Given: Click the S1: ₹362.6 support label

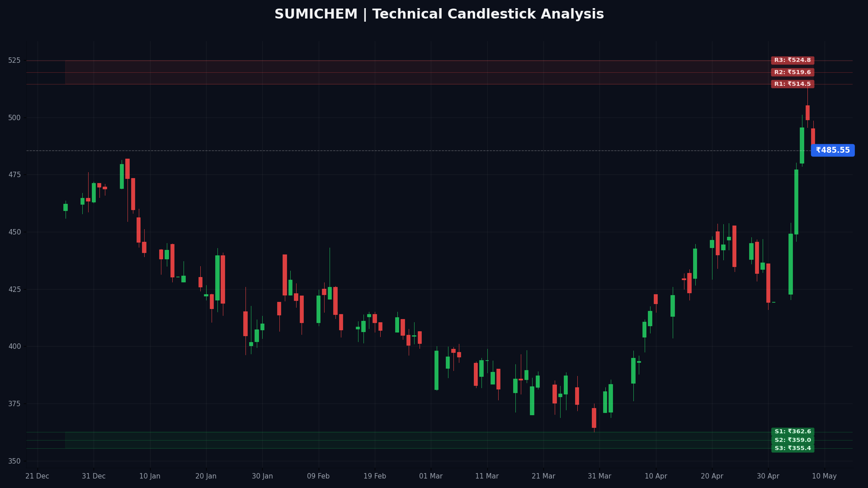Looking at the screenshot, I should pos(793,432).
